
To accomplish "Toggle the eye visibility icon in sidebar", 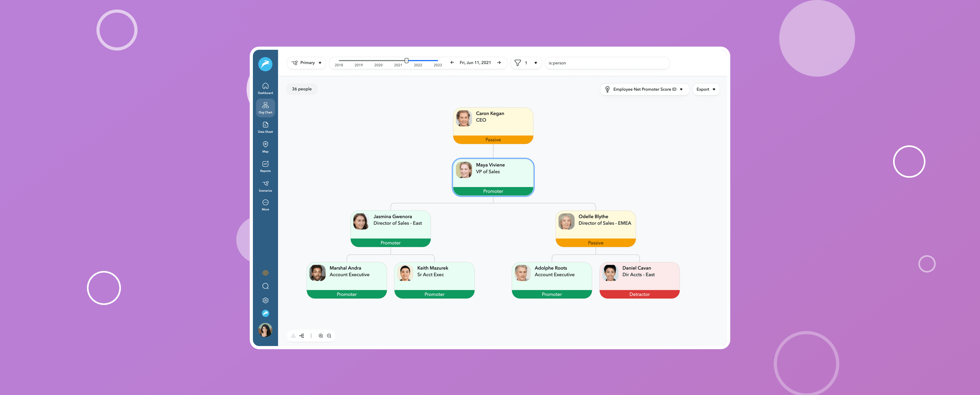I will click(266, 273).
